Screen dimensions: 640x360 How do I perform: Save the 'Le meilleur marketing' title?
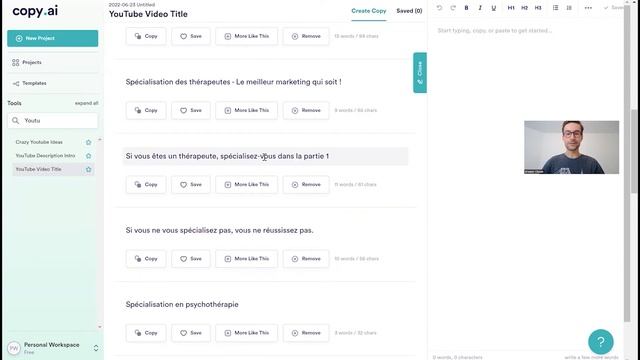(x=191, y=111)
